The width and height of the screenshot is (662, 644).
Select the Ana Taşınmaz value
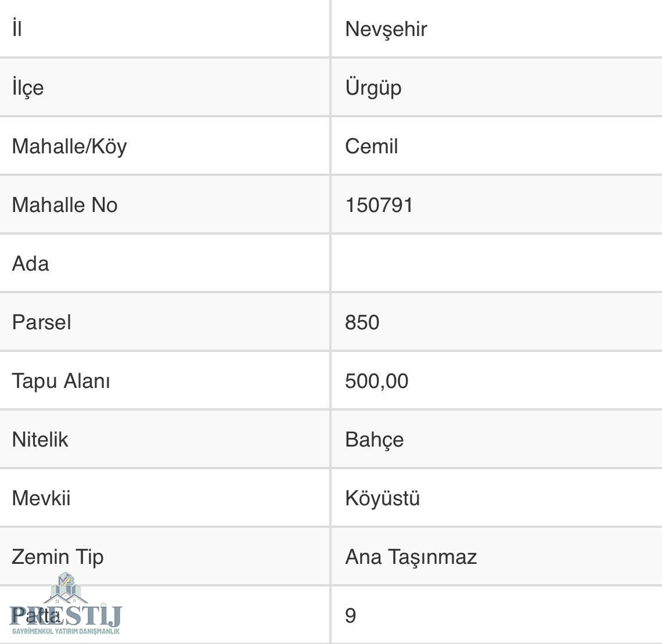click(x=411, y=557)
